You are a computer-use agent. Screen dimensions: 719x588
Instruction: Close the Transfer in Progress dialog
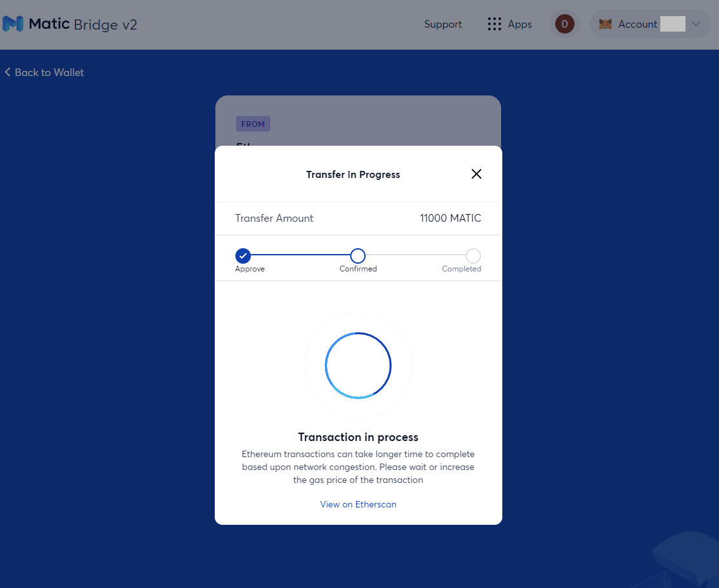pyautogui.click(x=477, y=174)
